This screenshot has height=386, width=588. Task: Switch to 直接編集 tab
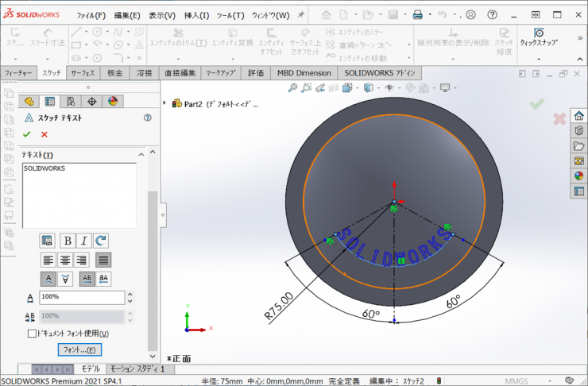(180, 73)
